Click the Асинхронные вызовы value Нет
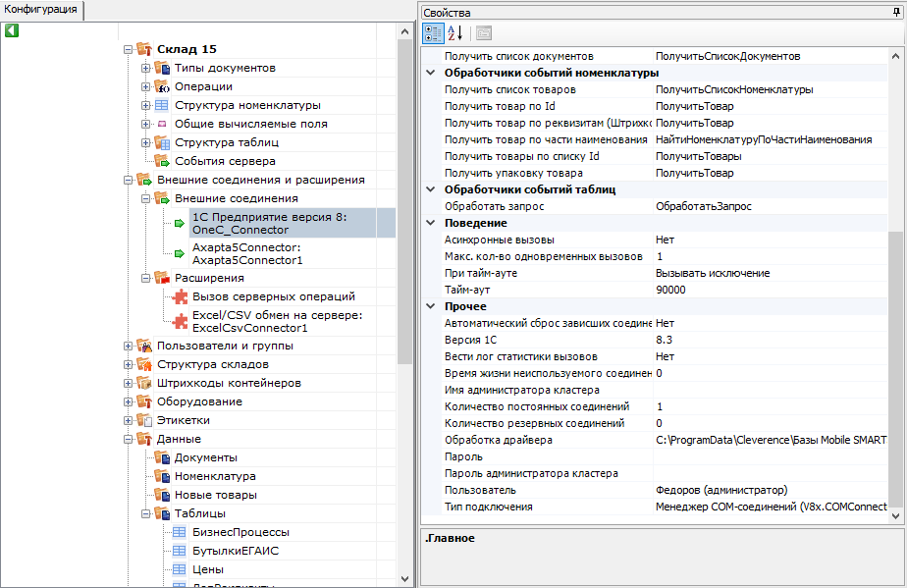Viewport: 907px width, 588px height. click(770, 240)
